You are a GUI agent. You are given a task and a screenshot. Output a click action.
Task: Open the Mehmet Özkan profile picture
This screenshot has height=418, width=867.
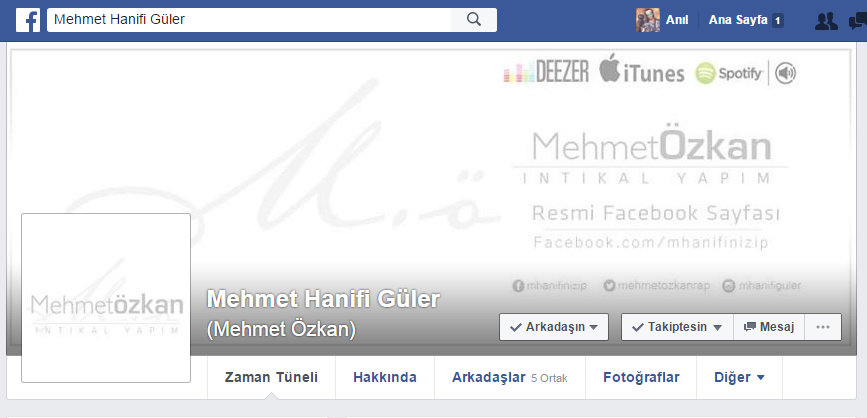tap(106, 298)
